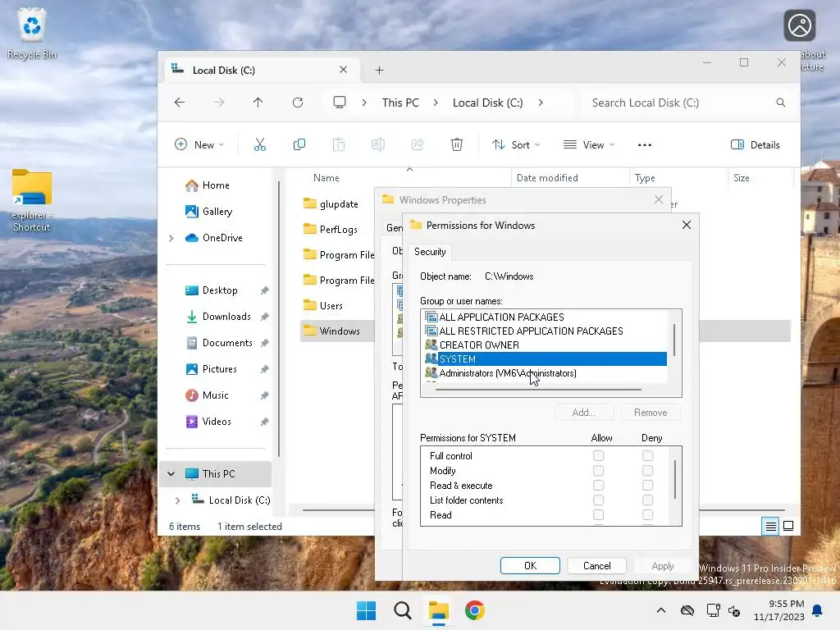The image size is (840, 630).
Task: Toggle Allow for List folder contents
Action: coord(598,500)
